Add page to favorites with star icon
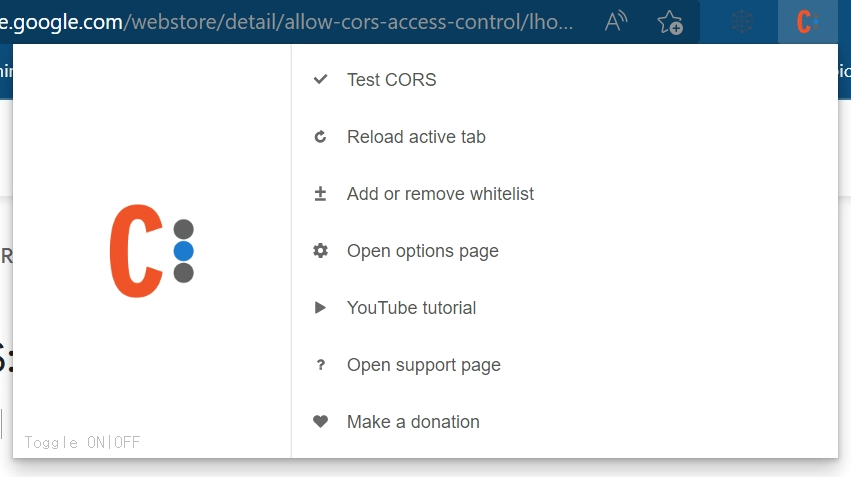 pos(670,22)
